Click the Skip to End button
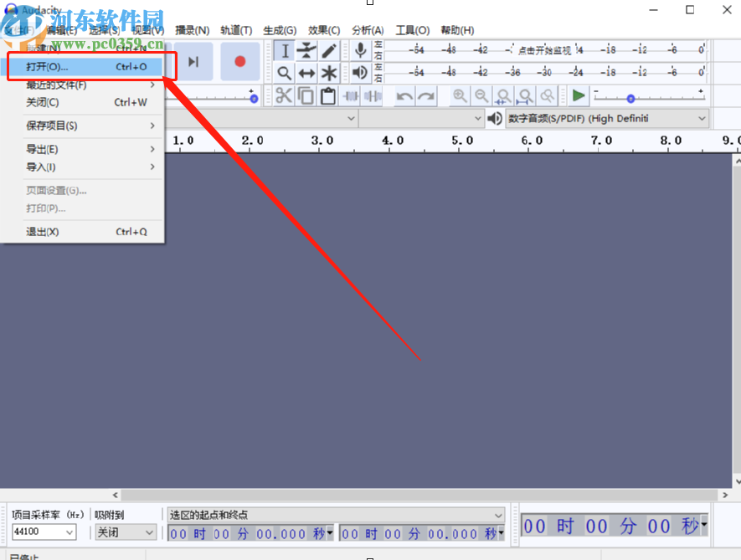Viewport: 741px width, 560px height. (x=193, y=61)
